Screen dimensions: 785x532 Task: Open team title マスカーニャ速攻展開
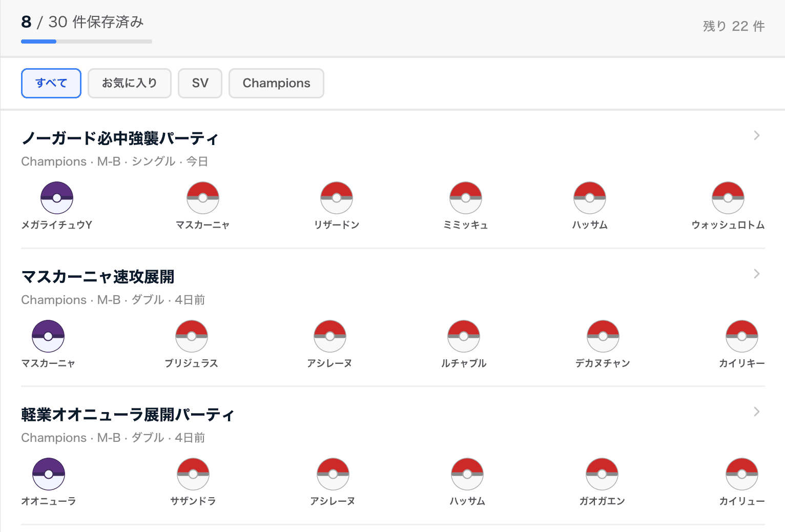click(98, 276)
